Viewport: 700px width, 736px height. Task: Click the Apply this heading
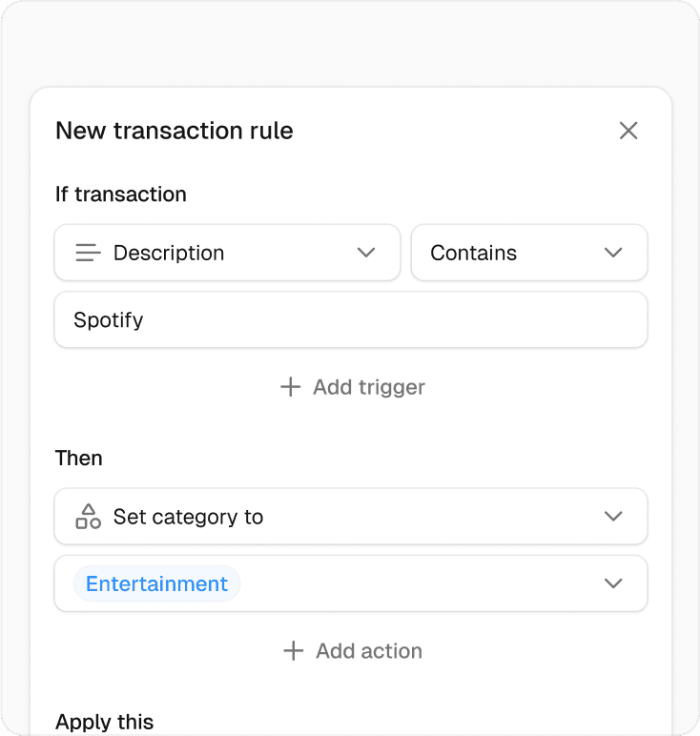click(x=104, y=722)
